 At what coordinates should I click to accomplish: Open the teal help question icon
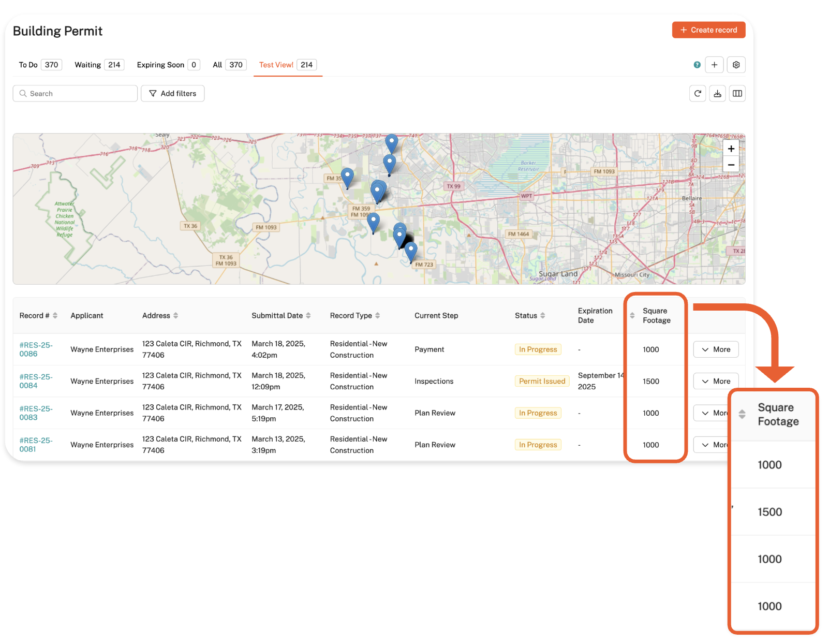pos(697,65)
